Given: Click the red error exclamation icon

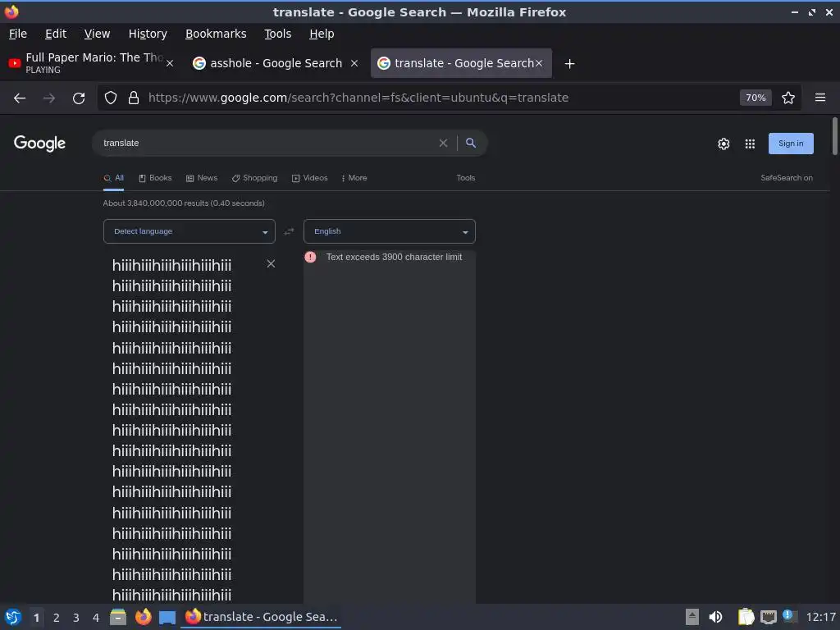Looking at the screenshot, I should tap(310, 257).
